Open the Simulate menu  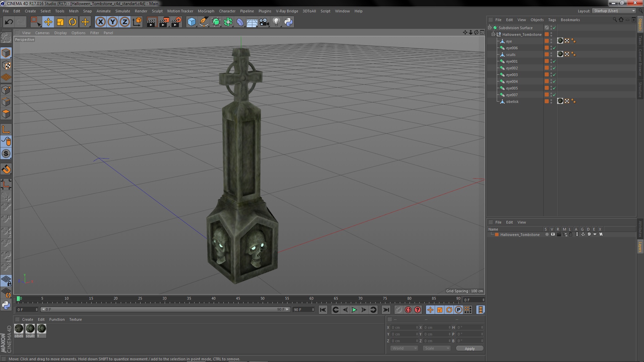123,11
